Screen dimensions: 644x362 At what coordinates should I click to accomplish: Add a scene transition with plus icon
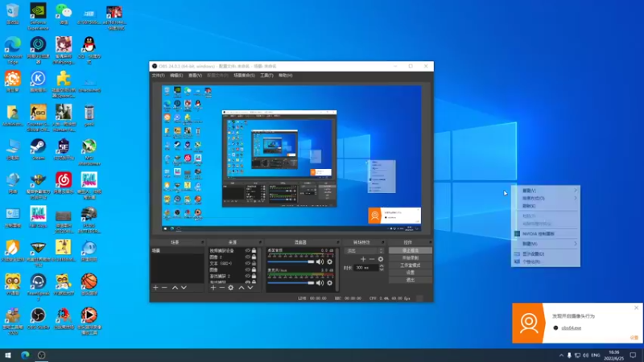(x=363, y=259)
